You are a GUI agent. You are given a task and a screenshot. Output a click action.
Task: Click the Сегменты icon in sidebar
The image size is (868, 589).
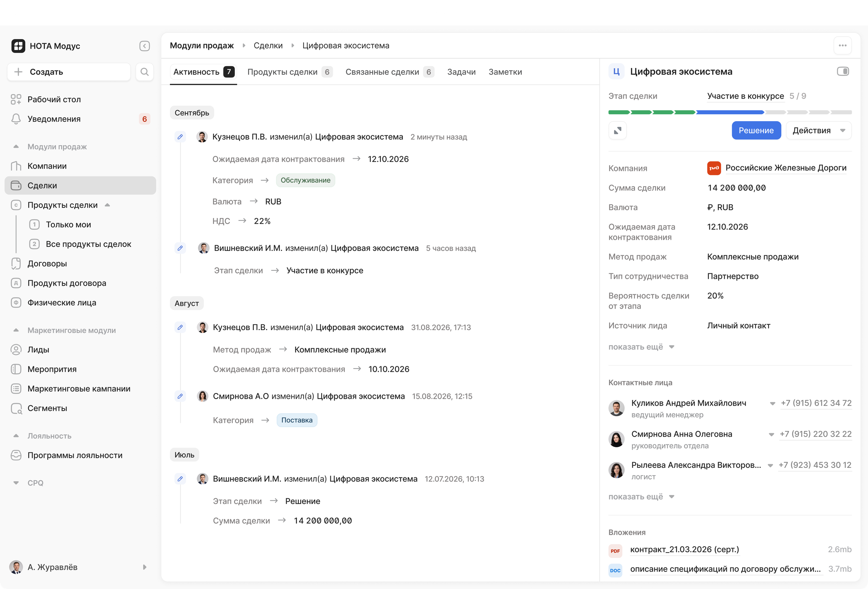pos(16,408)
